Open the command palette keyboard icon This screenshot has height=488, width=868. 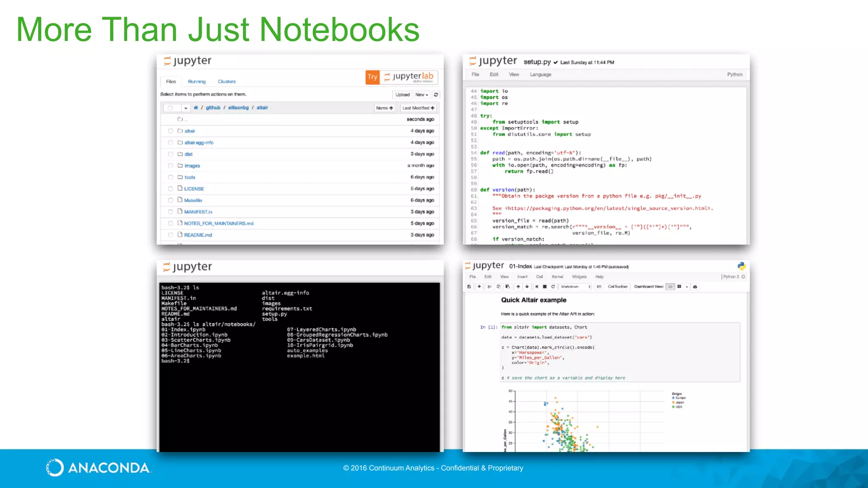(x=599, y=287)
